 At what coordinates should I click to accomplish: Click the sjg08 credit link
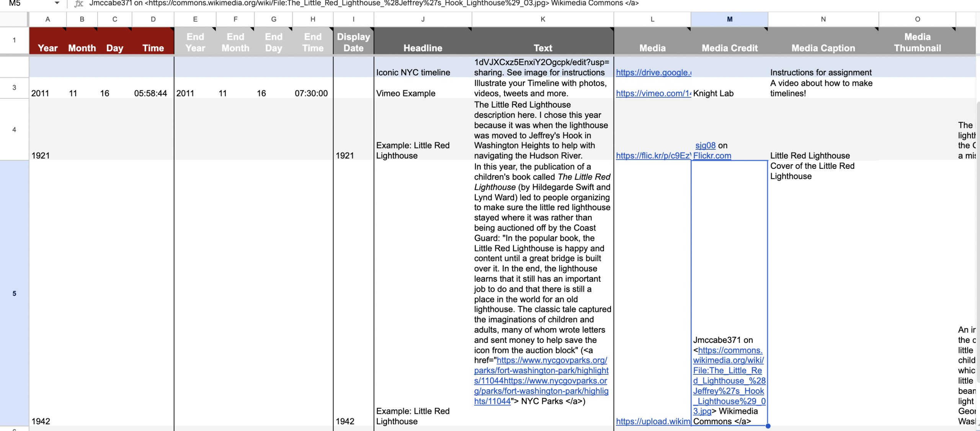705,145
